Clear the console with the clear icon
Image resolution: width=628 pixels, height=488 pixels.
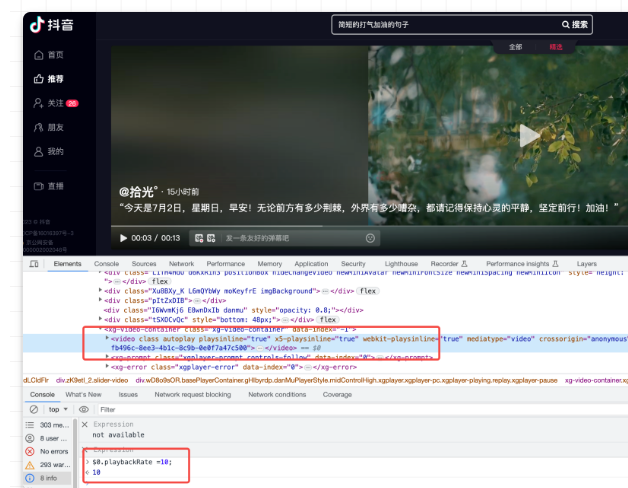pos(34,409)
